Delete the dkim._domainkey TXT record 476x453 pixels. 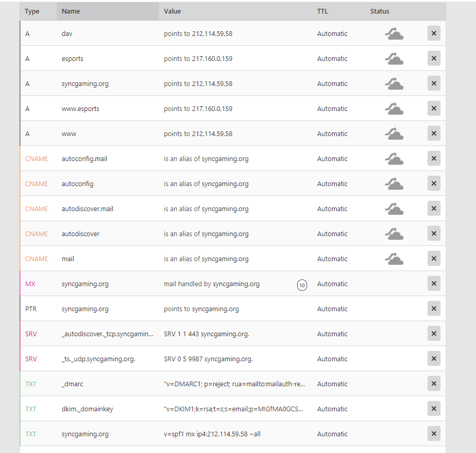tap(434, 409)
